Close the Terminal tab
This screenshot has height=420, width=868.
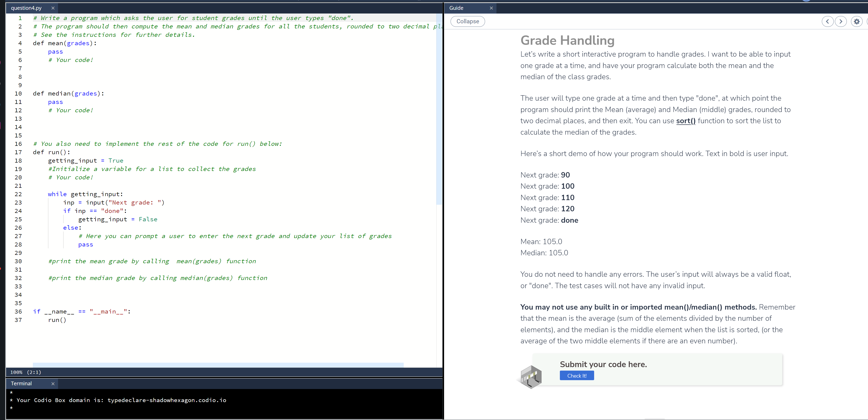coord(53,384)
